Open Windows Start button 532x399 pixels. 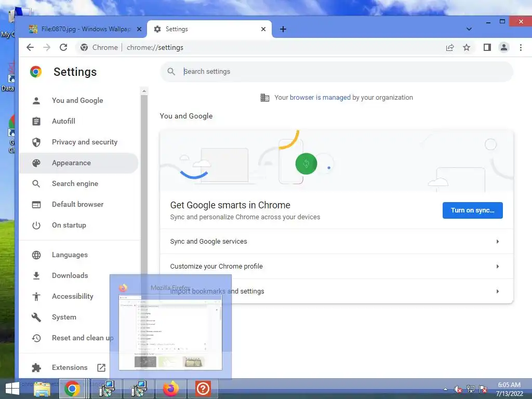tap(12, 389)
